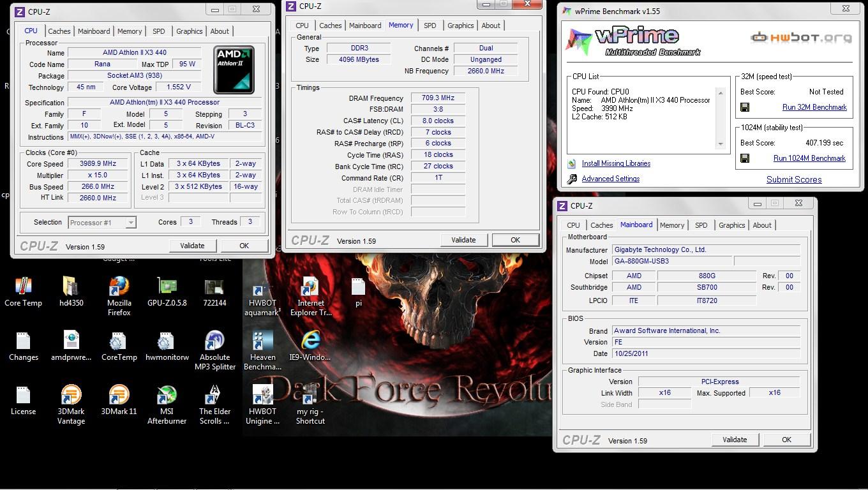Open the License file icon

[23, 396]
